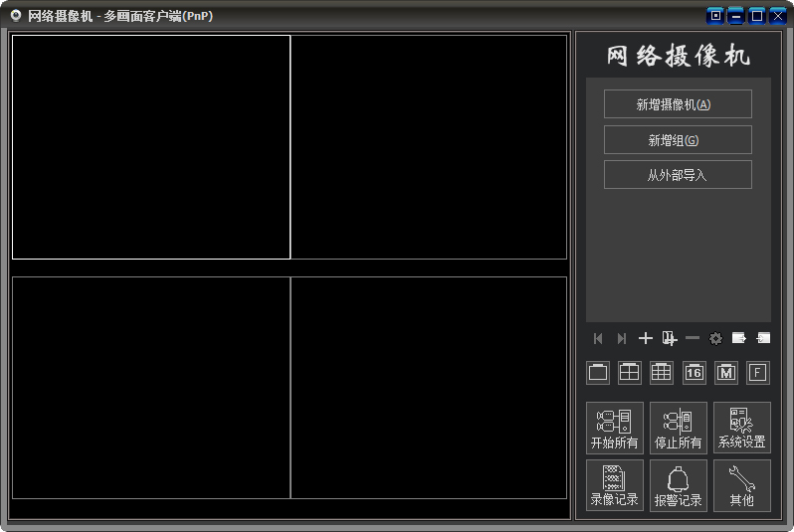Image resolution: width=794 pixels, height=532 pixels.
Task: Open 录像记录 recording records
Action: (x=614, y=485)
